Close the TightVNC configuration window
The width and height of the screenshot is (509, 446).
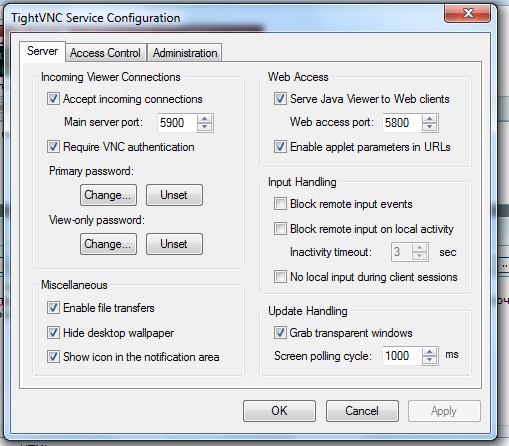point(467,13)
